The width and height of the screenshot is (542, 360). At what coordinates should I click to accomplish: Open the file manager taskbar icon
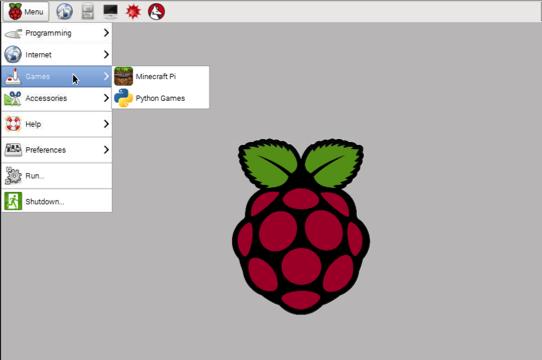click(87, 11)
